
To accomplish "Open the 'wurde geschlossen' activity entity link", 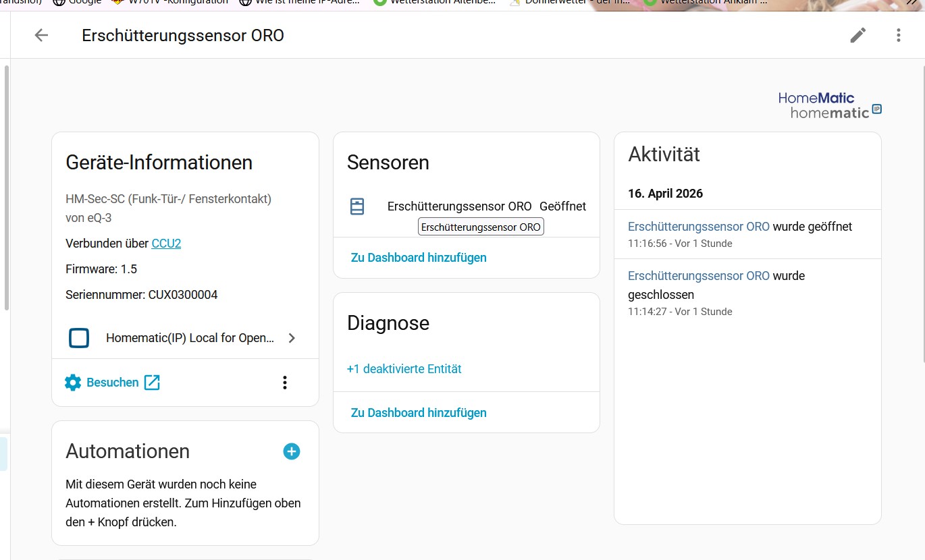I will click(x=698, y=276).
